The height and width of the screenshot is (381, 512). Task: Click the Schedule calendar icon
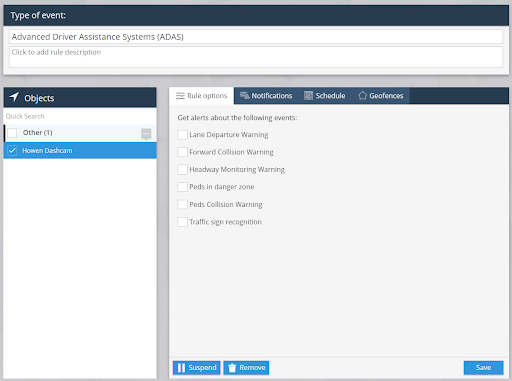(x=308, y=96)
